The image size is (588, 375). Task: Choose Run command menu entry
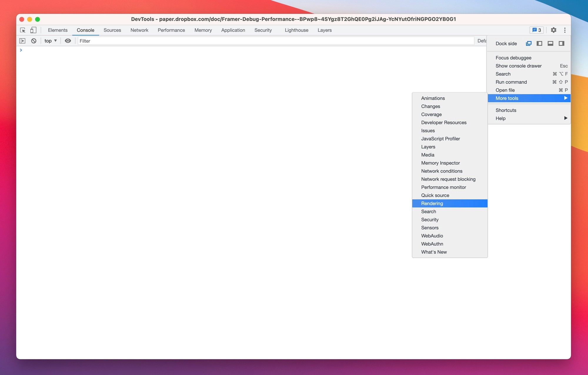(x=511, y=82)
